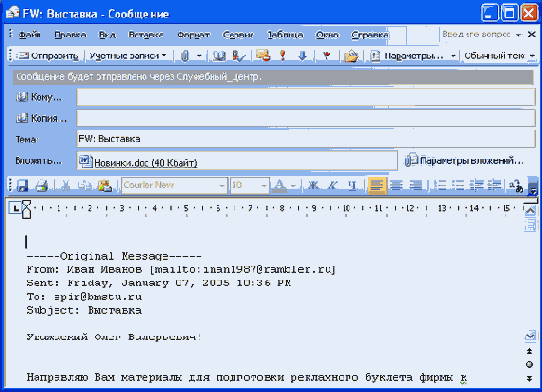Click into the Кому recipient field
Screen dimensions: 542x392
(306, 97)
